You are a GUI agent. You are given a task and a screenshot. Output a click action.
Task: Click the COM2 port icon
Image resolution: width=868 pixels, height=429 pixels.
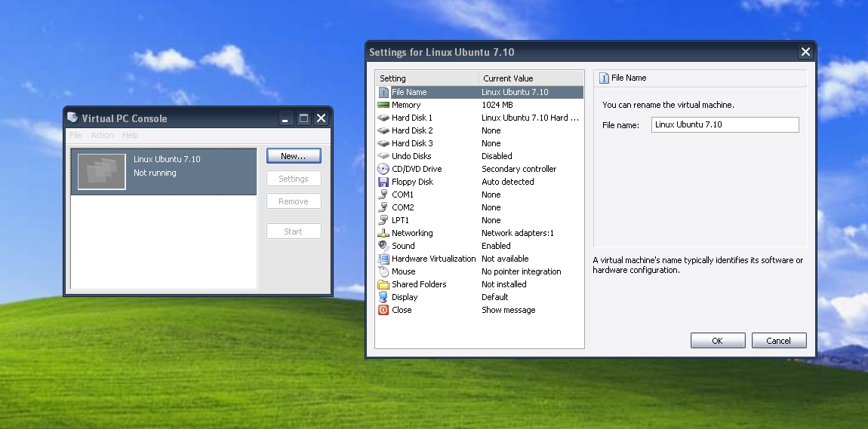point(383,207)
